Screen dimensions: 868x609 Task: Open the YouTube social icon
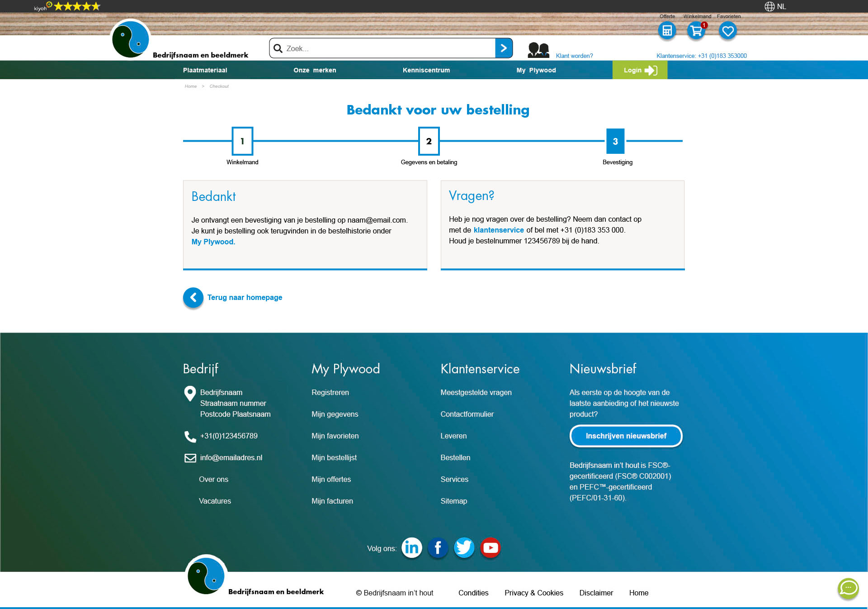[x=491, y=548]
